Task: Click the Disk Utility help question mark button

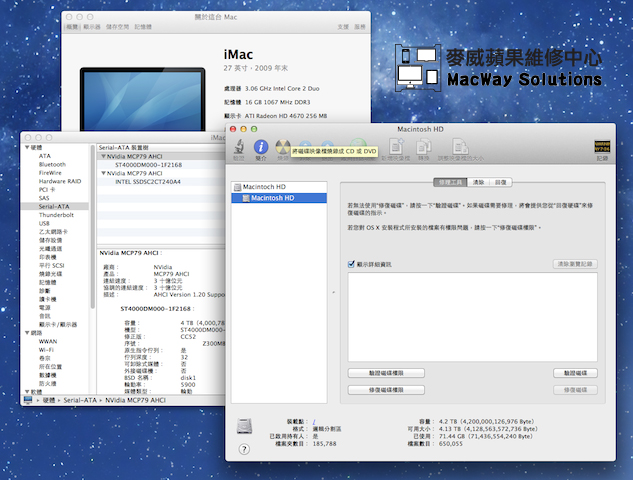Action: (x=244, y=449)
